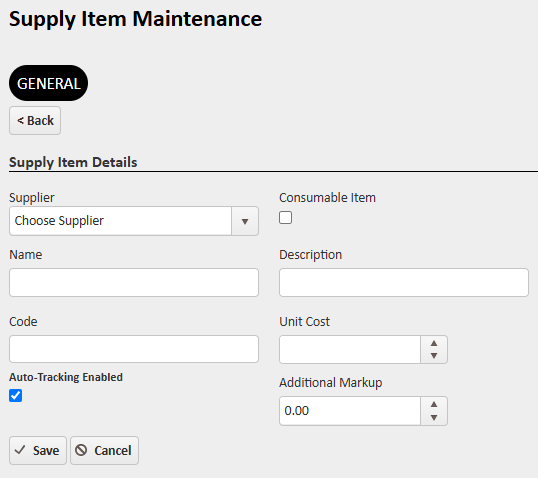Viewport: 538px width, 478px height.
Task: Focus the Description input field
Action: [404, 282]
